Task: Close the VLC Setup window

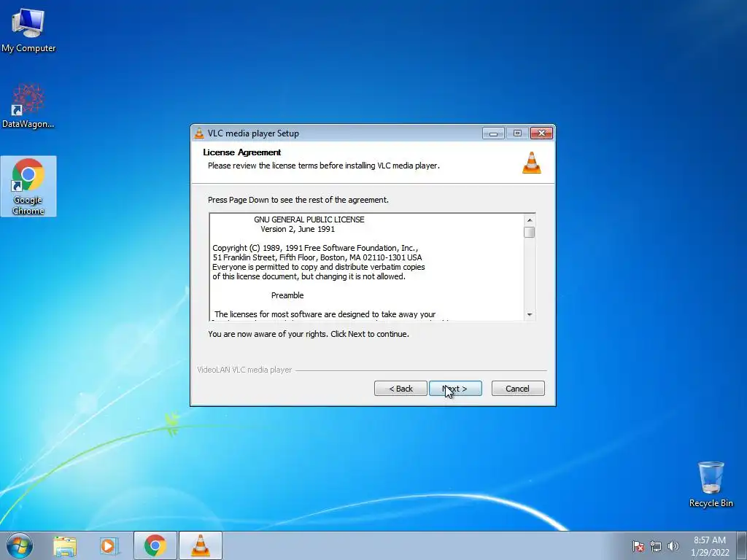Action: [542, 133]
